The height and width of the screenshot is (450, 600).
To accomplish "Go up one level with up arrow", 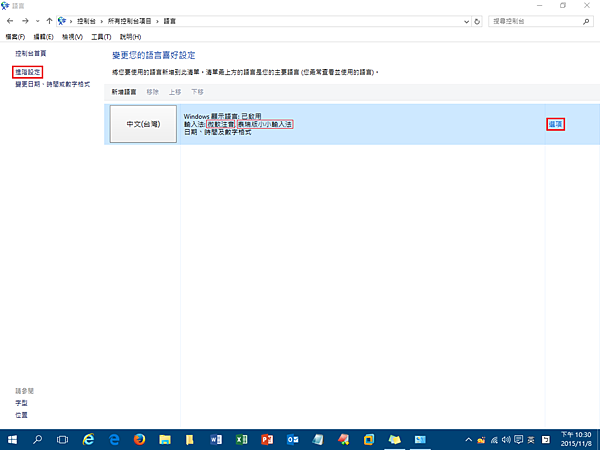I will [49, 21].
